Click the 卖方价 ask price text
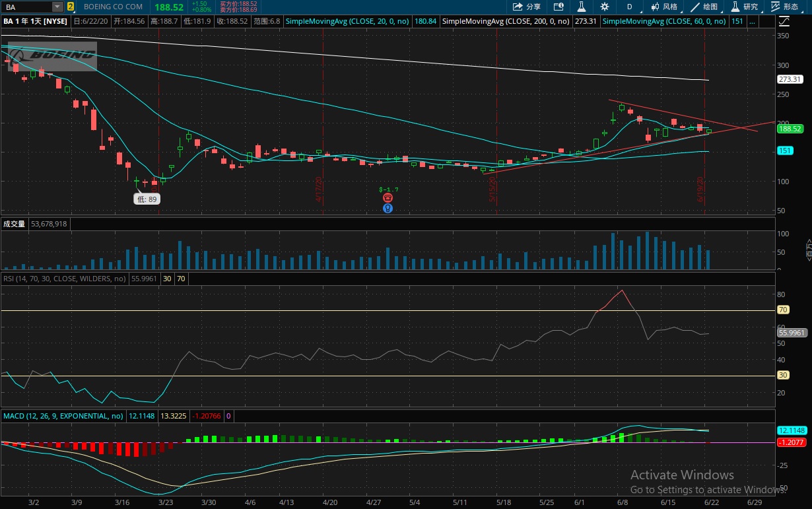 (237, 10)
